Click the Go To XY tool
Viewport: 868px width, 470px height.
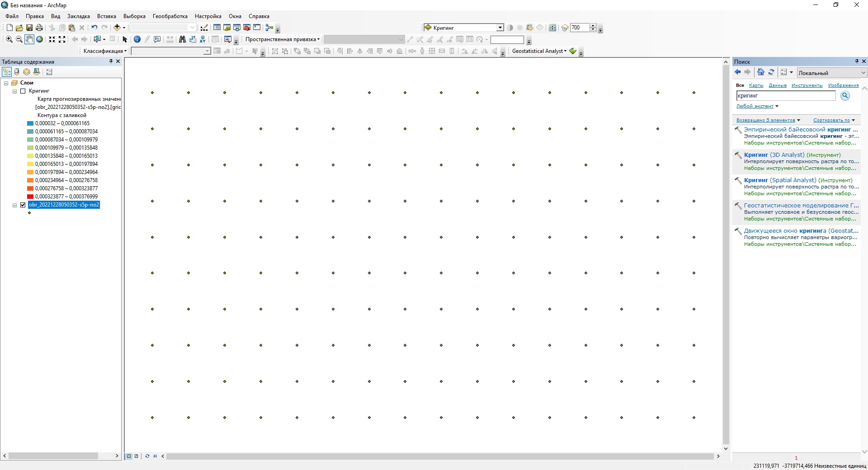[203, 39]
